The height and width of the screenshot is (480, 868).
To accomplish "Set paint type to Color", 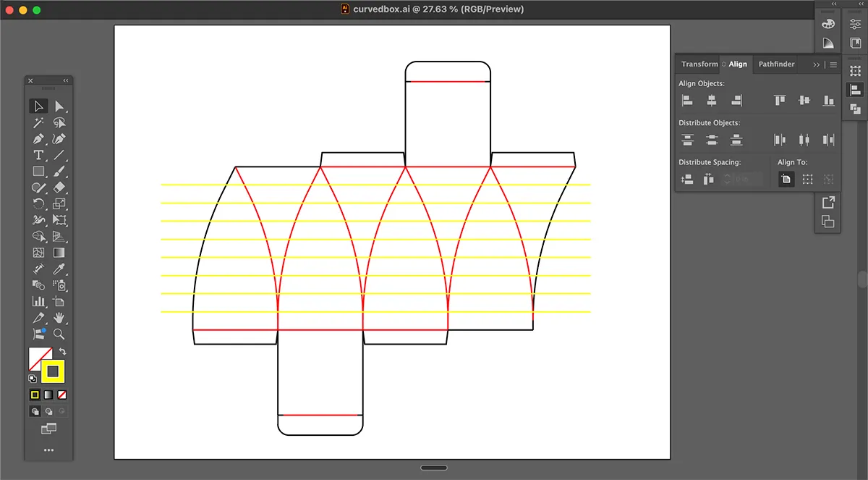I will point(34,395).
